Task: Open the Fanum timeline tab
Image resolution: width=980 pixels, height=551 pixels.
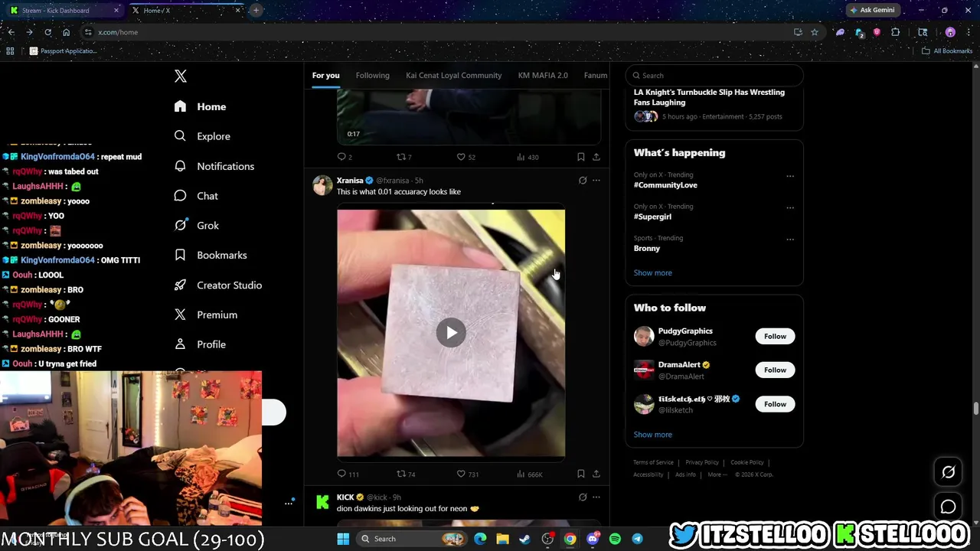Action: pos(596,75)
